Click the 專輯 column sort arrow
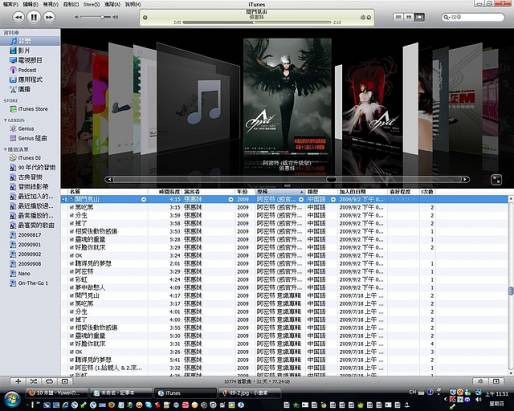514x411 pixels. (301, 192)
